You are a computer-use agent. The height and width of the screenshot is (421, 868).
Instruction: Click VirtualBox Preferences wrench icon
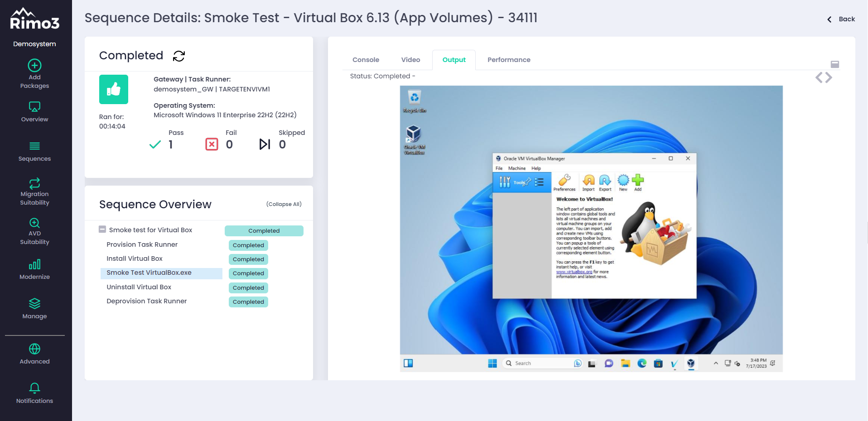coord(564,183)
